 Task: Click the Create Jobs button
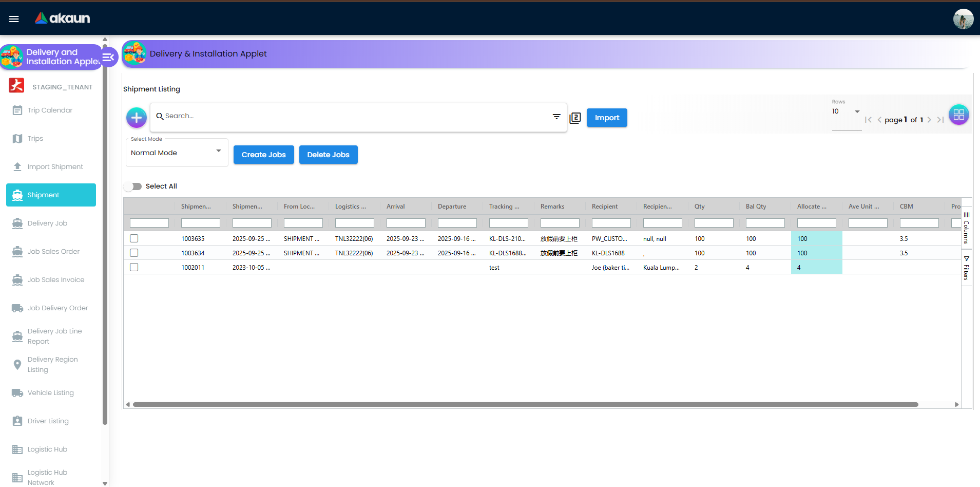263,155
